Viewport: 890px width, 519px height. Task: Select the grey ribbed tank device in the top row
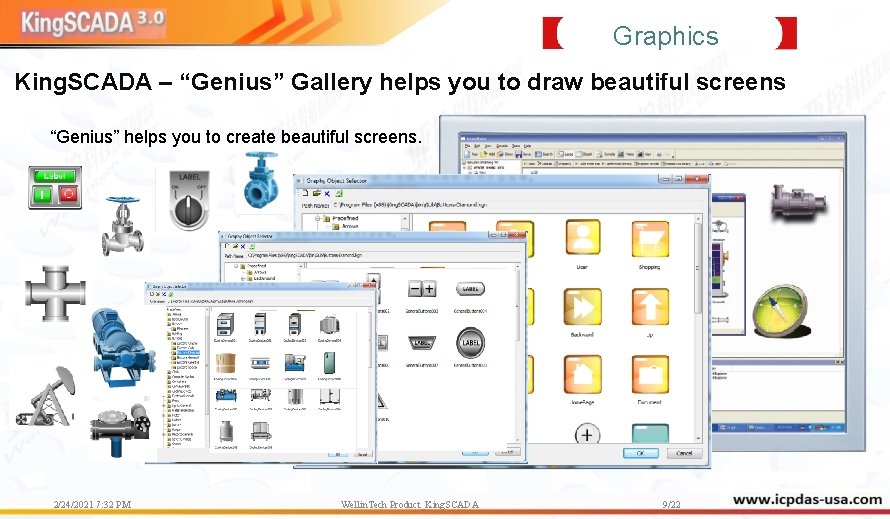click(x=329, y=325)
